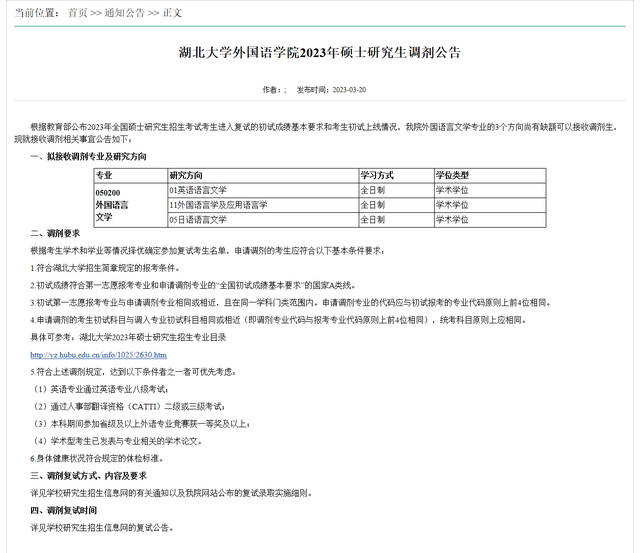Click line 4 about 统考科目原则上应相同

tap(279, 320)
